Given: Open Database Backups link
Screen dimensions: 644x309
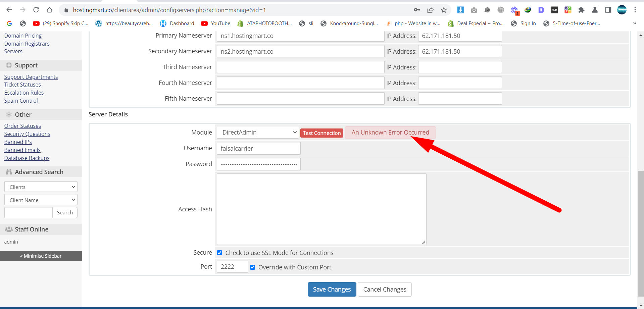Looking at the screenshot, I should [27, 158].
